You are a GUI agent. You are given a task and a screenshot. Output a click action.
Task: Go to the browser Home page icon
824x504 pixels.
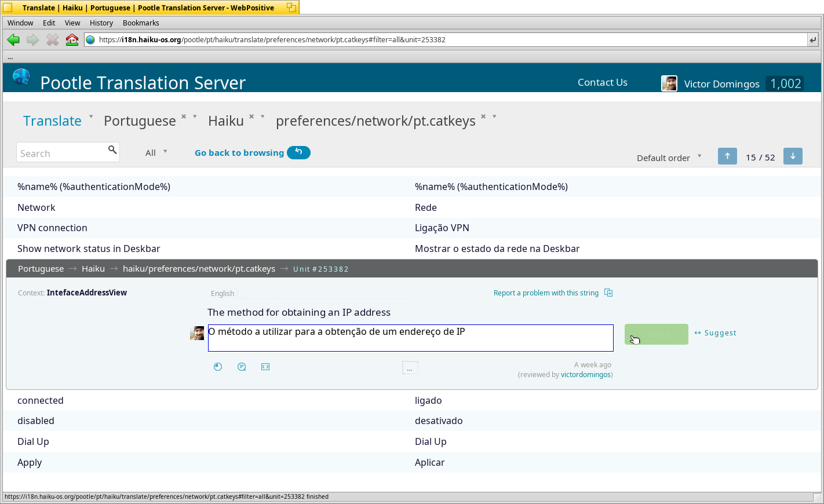click(x=72, y=40)
